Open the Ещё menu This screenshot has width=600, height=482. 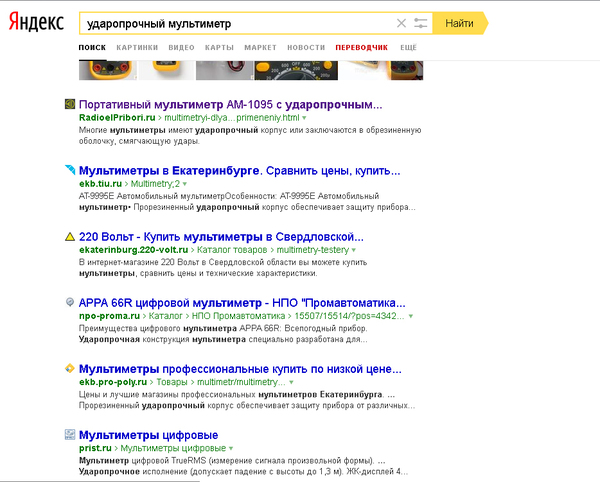click(x=408, y=47)
